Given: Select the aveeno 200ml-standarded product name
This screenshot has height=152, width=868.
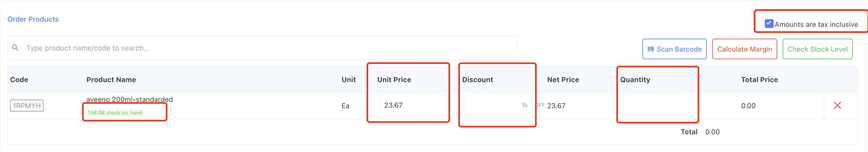Looking at the screenshot, I should click(x=129, y=99).
